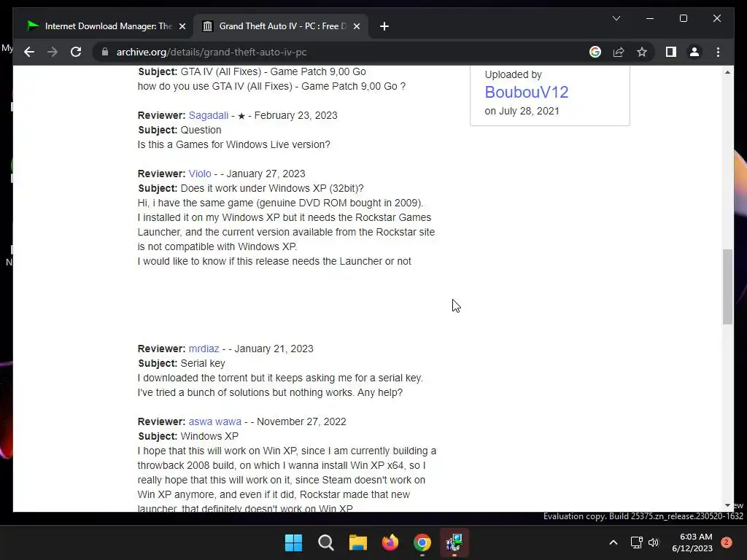Screen dimensions: 747x560
Task: Open the tab search dropdown chevron
Action: [616, 18]
